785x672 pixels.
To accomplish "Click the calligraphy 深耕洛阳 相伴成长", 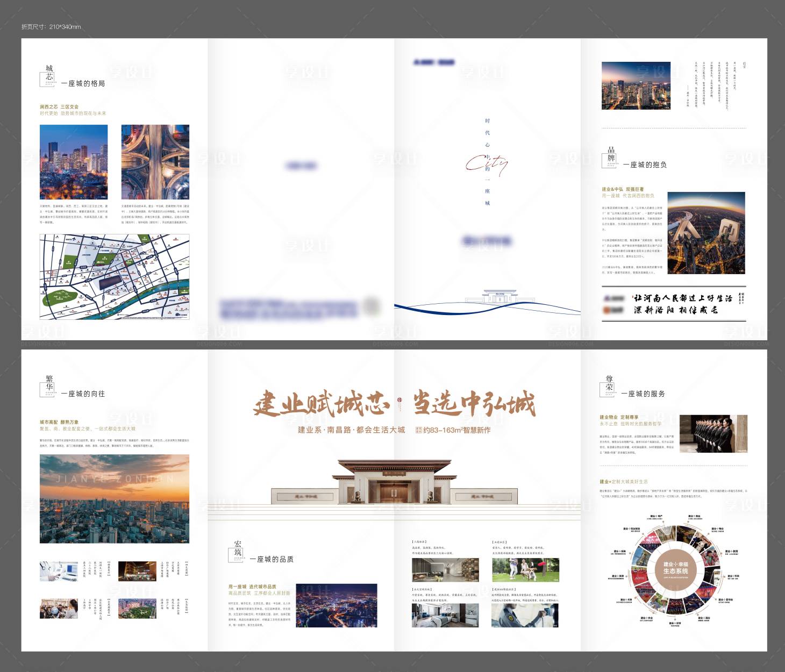I will point(676,310).
